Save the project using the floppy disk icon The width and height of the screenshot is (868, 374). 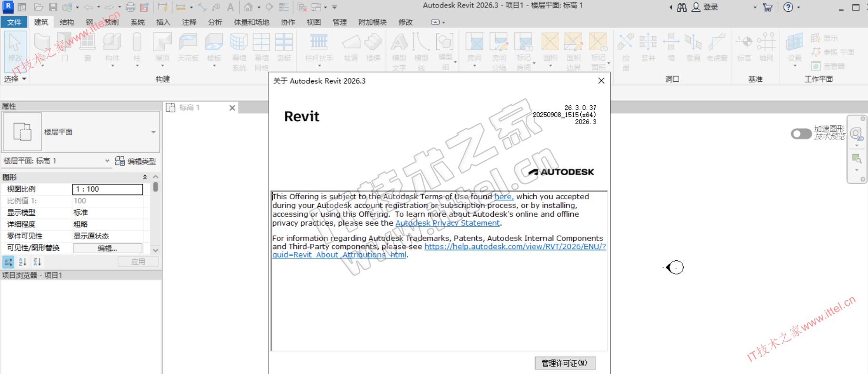(53, 7)
